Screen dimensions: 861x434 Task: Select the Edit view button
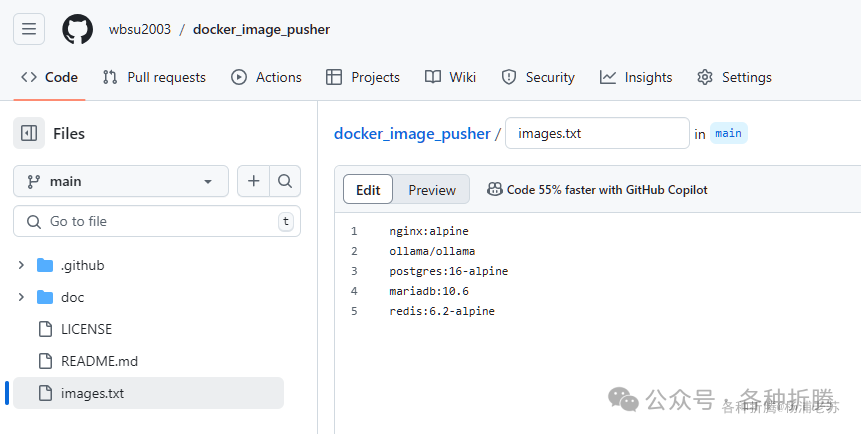coord(368,190)
